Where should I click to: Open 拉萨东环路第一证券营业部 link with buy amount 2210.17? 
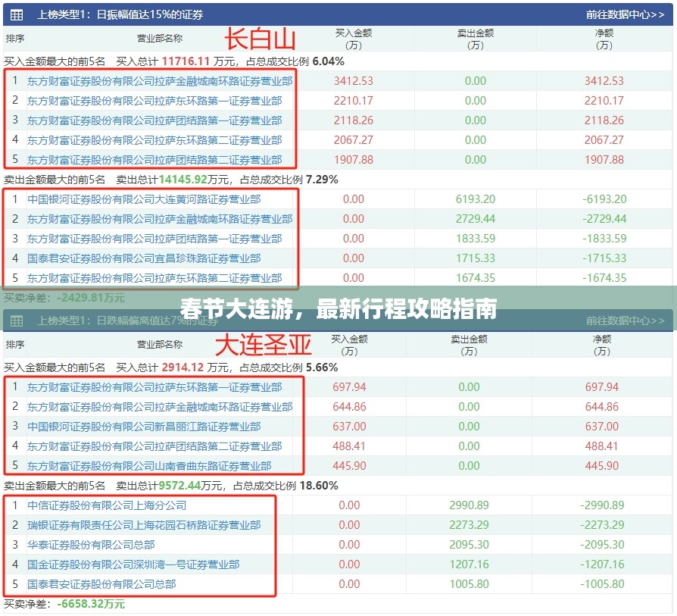point(154,101)
